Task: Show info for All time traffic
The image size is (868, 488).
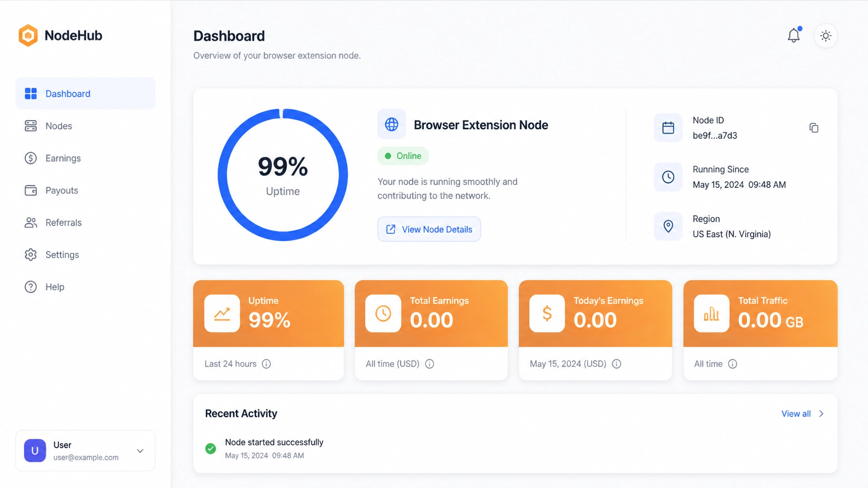Action: tap(732, 364)
